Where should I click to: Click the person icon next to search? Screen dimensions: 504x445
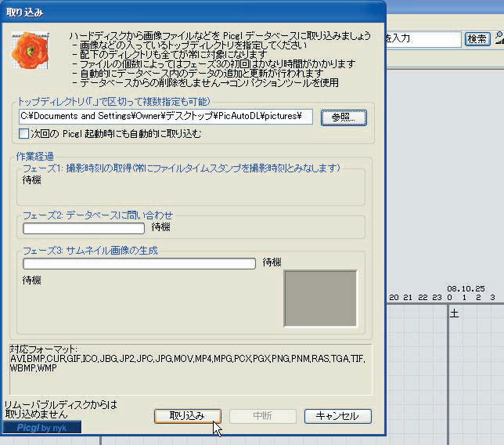tap(500, 38)
